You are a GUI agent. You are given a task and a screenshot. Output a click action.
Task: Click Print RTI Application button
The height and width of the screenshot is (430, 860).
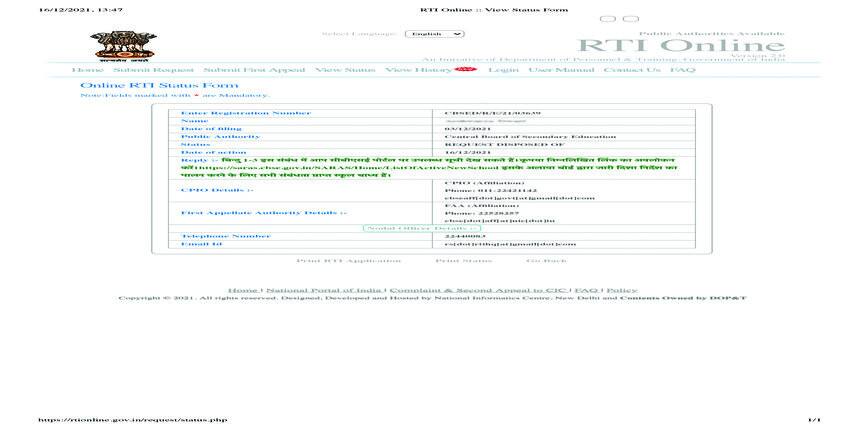point(349,261)
